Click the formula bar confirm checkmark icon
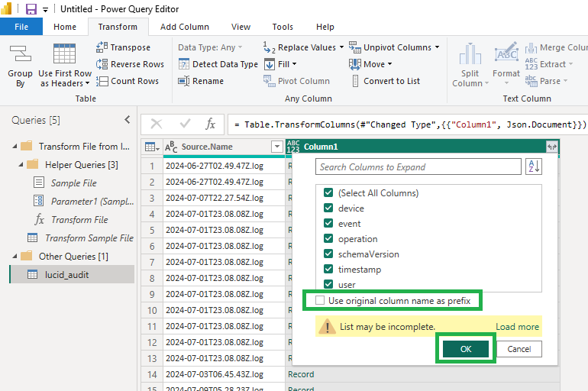Viewport: 588px width, 391px height. (185, 124)
